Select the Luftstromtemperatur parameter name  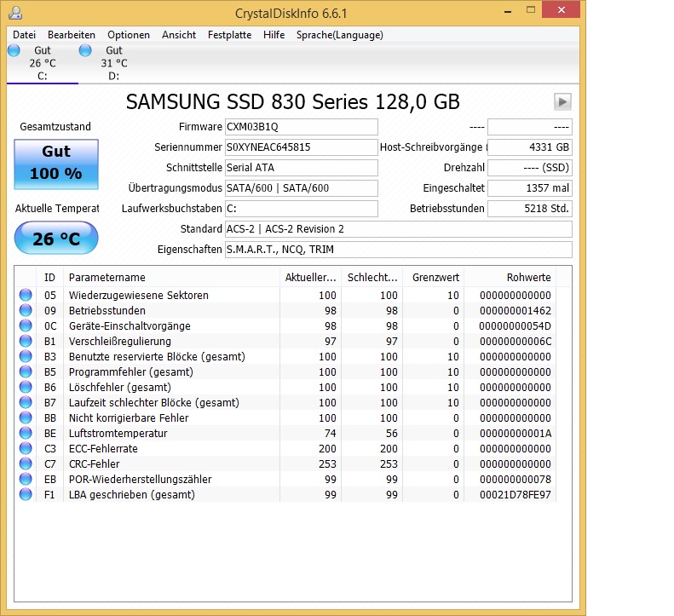pos(118,434)
